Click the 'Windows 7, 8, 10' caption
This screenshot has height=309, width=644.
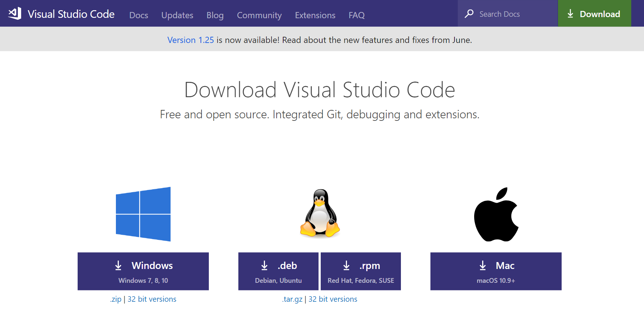pyautogui.click(x=143, y=281)
